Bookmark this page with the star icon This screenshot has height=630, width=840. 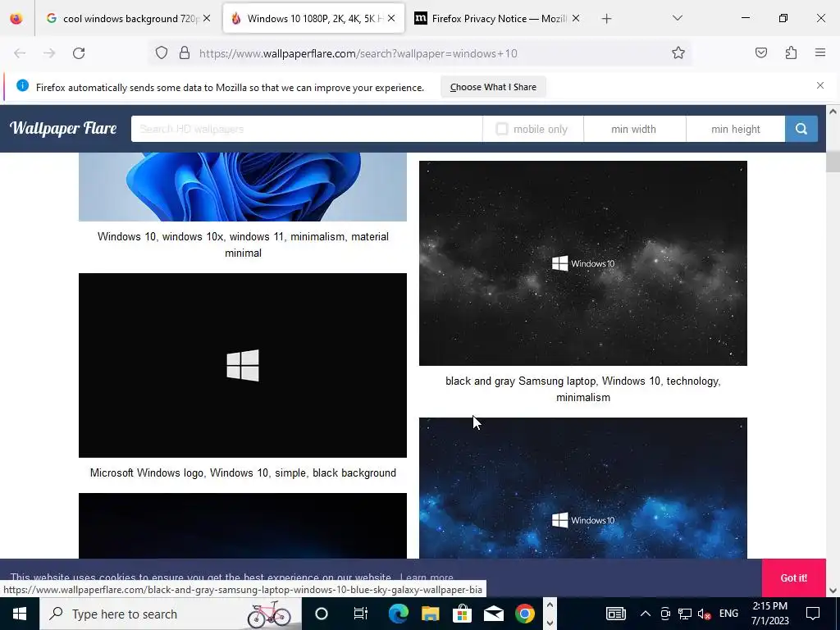pos(678,52)
